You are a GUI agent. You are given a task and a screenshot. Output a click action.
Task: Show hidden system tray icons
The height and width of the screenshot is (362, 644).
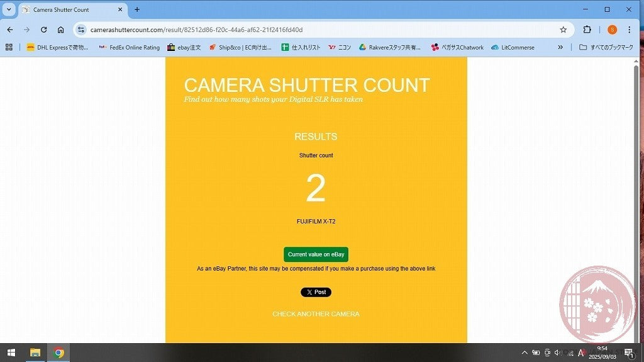point(525,353)
